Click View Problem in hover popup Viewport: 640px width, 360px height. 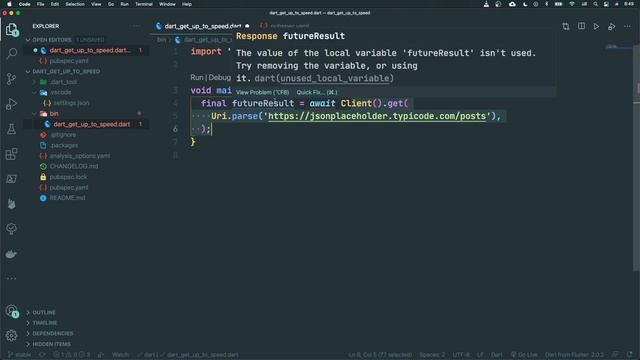click(262, 93)
